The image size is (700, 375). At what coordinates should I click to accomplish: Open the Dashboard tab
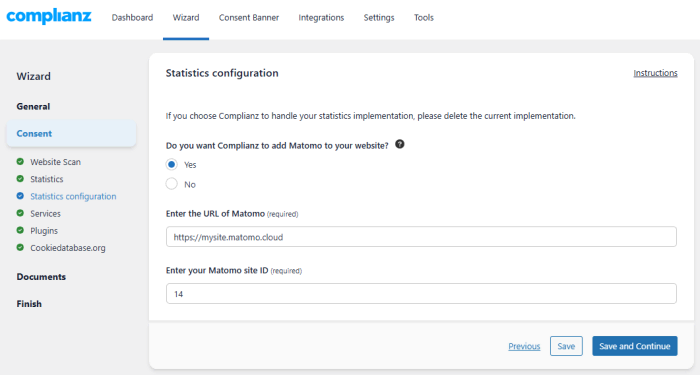132,17
